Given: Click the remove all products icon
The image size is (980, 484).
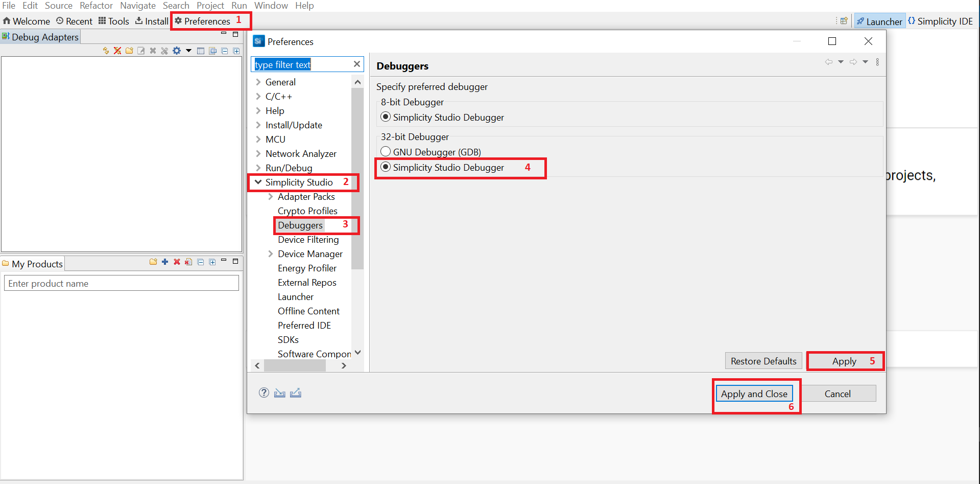Looking at the screenshot, I should coord(188,262).
